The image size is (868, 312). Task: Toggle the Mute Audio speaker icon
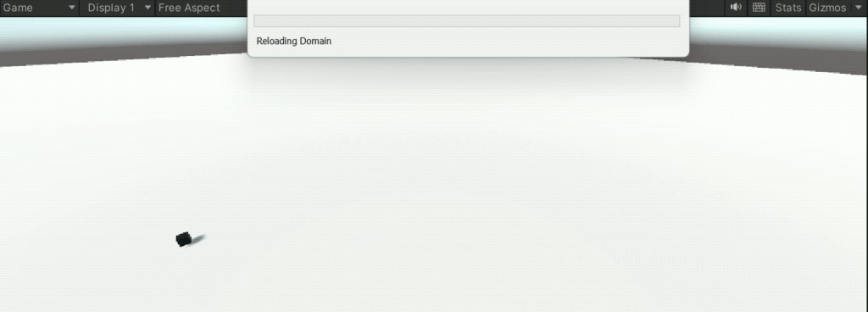(x=736, y=7)
